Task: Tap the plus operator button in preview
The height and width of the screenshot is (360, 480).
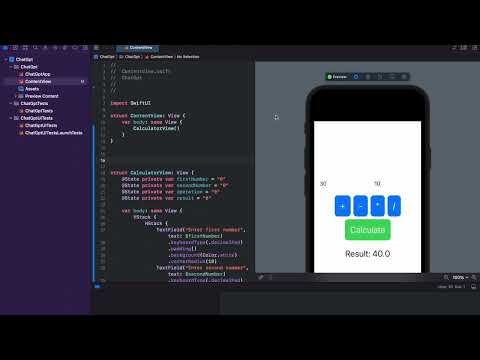Action: pyautogui.click(x=342, y=206)
